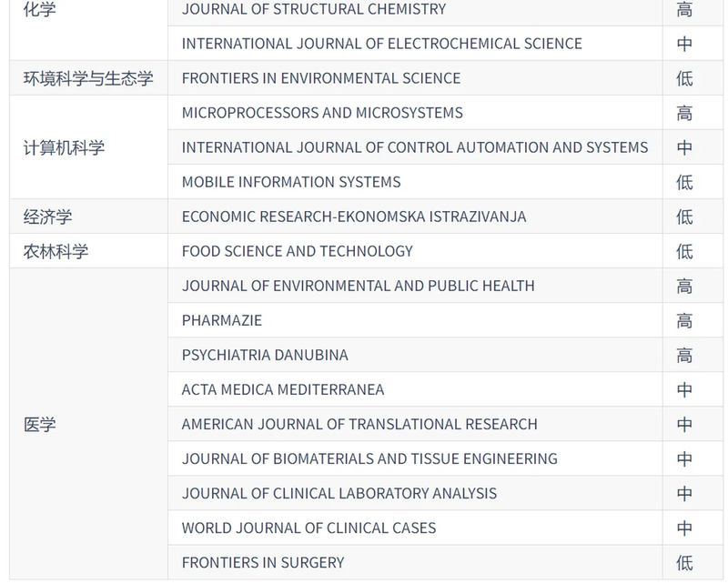The image size is (728, 584).
Task: Click ACTA MEDICA MEDITERRANEA journal title
Action: 283,389
